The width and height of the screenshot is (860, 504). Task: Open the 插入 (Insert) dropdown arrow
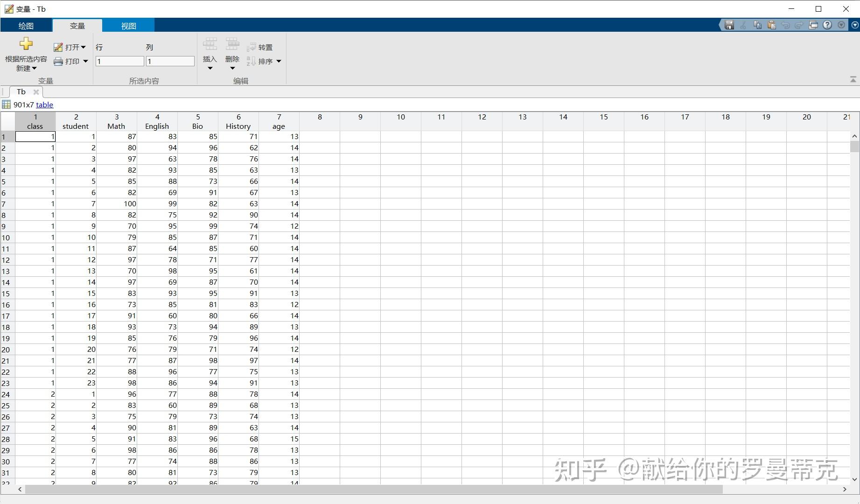(210, 68)
